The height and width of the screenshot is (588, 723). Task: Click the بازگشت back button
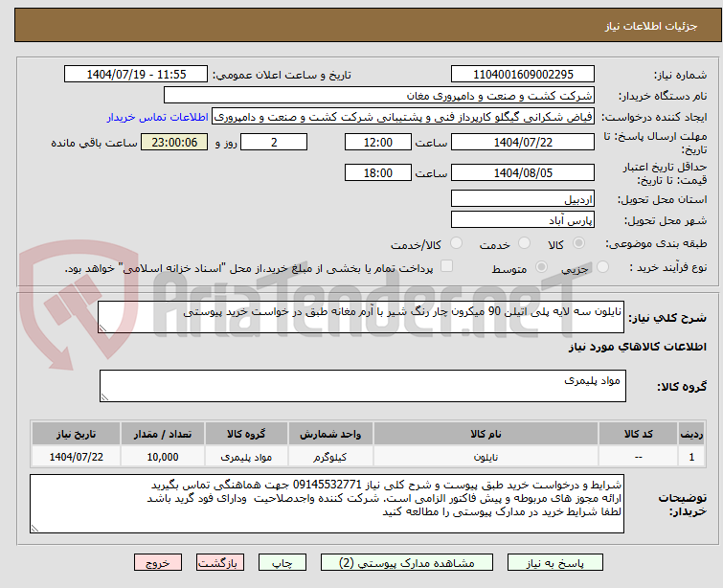coord(220,563)
